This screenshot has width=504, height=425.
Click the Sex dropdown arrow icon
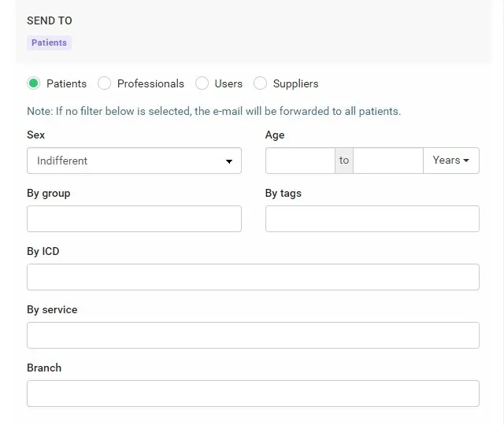(x=229, y=161)
